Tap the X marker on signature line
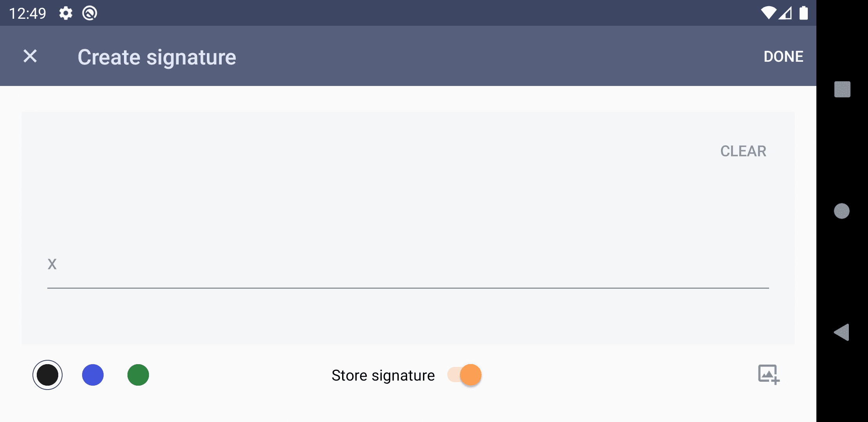 pos(52,264)
